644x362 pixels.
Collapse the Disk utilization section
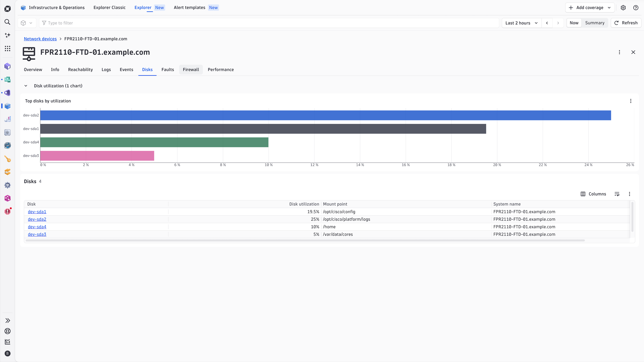26,86
